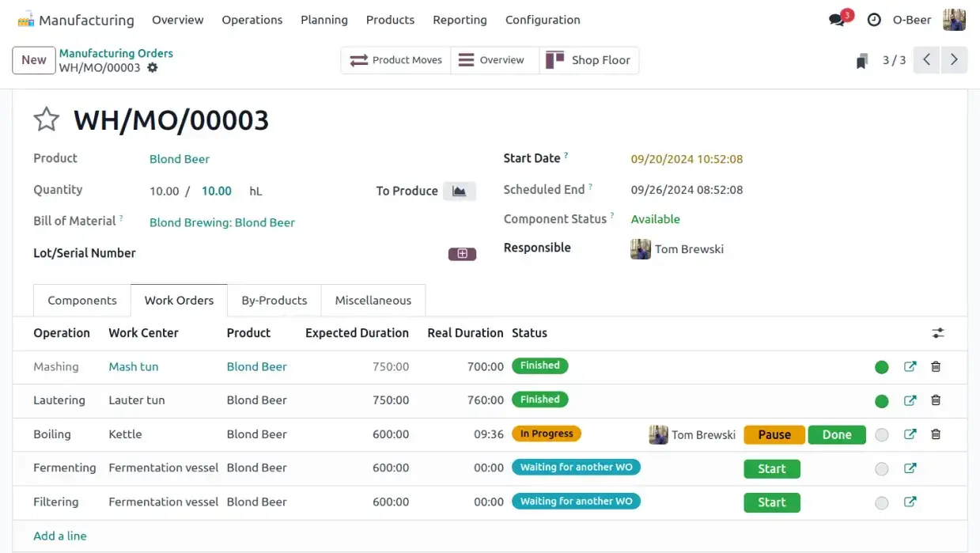Toggle the green Mashing status dot

[x=882, y=367]
